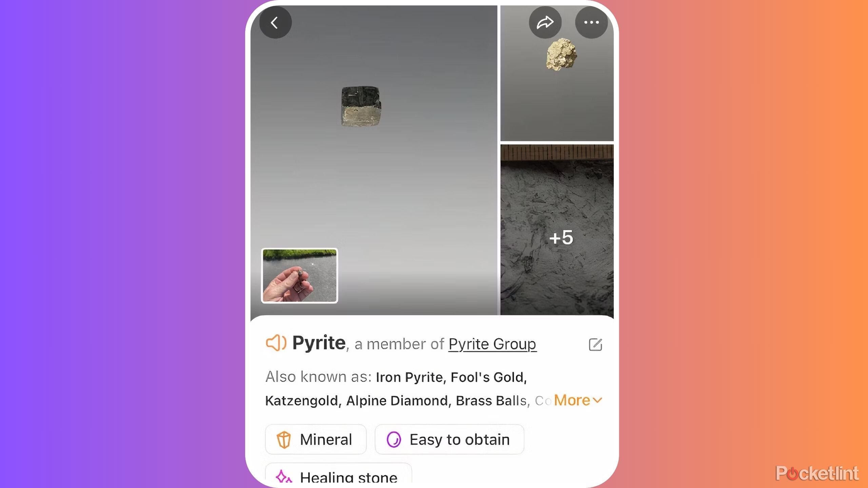Click the more options ellipsis icon
868x488 pixels.
click(x=591, y=23)
